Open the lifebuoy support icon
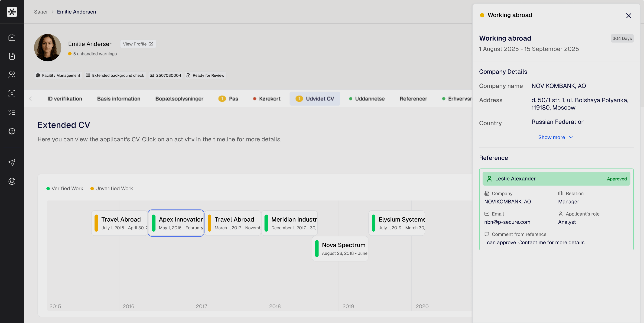 tap(12, 181)
